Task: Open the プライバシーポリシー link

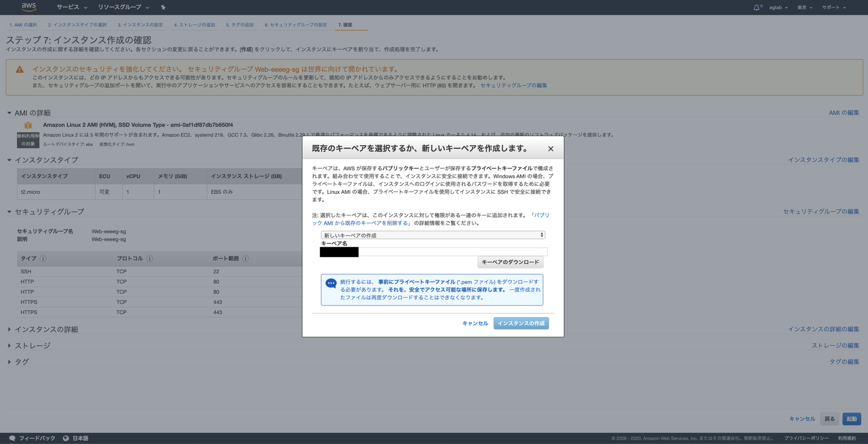Action: 806,439
